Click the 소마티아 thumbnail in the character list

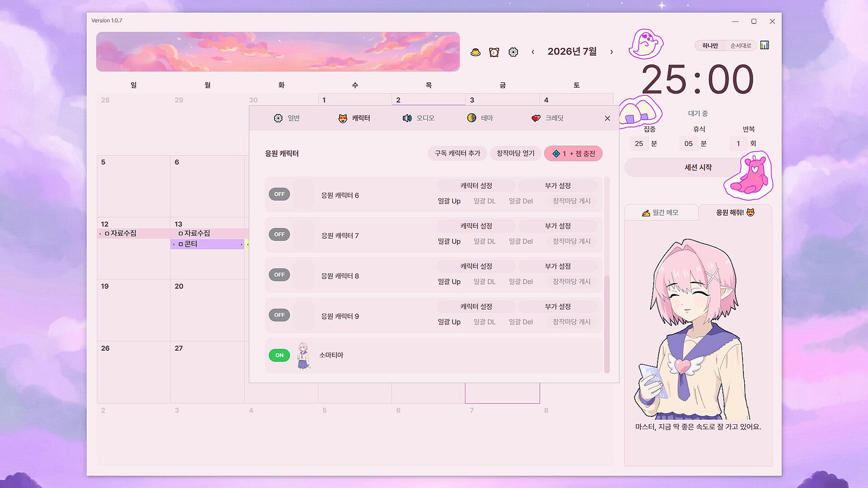click(x=303, y=356)
